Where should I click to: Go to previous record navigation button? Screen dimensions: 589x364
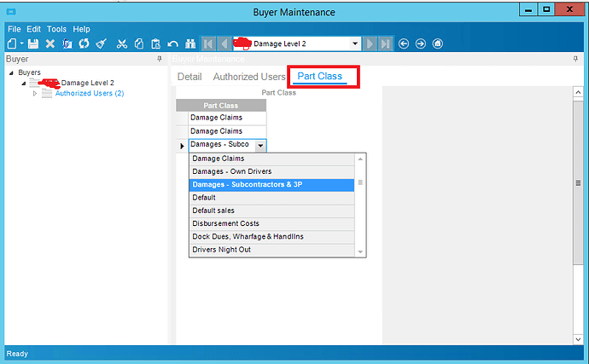point(225,44)
